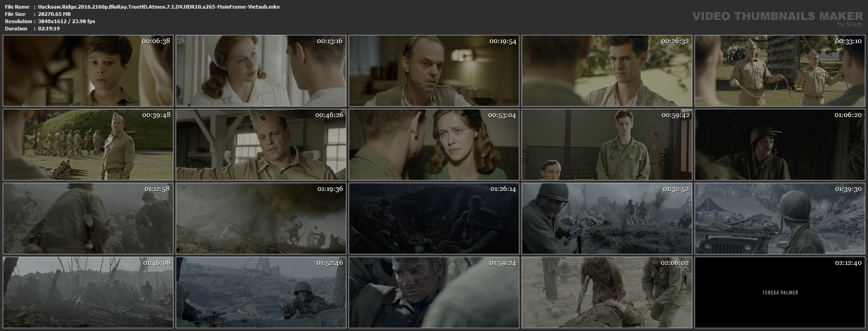Pick the frame marked 02:06:02
868x331 pixels.
coord(607,292)
